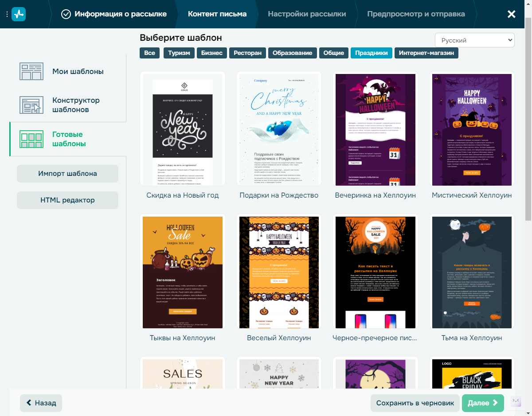Proceed with the Далее button

[x=483, y=403]
